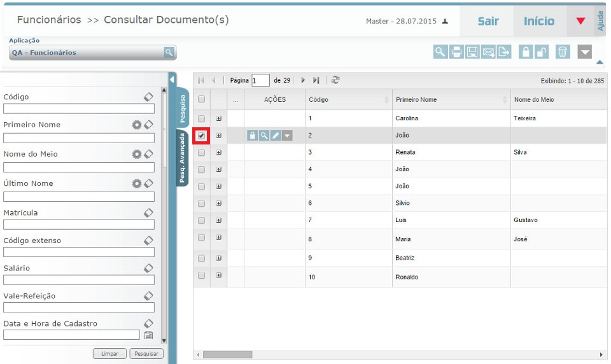611x364 pixels.
Task: Go to next page of results
Action: (x=303, y=80)
